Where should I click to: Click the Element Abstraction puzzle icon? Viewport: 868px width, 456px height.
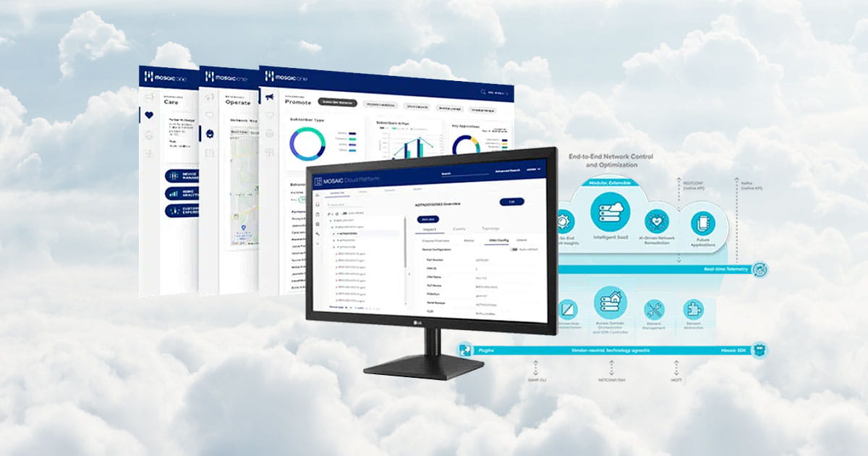pyautogui.click(x=693, y=310)
